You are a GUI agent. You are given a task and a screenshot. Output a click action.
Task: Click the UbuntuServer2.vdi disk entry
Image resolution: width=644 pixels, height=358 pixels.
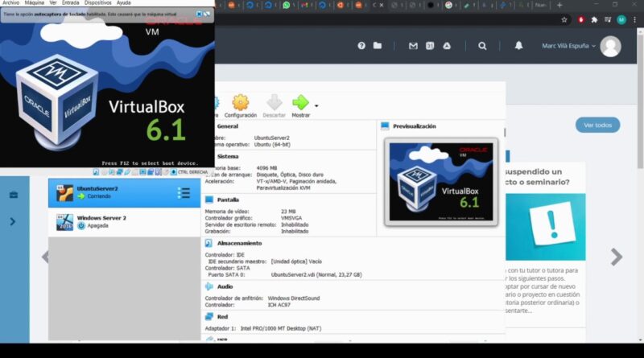coord(316,274)
